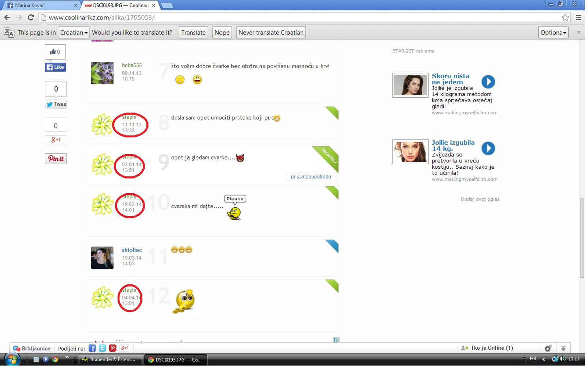Switch to the Marina Kovač tab

42,5
